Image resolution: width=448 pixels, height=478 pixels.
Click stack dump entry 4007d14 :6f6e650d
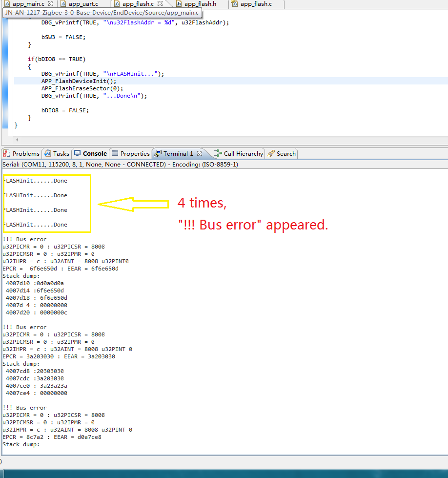tap(35, 291)
